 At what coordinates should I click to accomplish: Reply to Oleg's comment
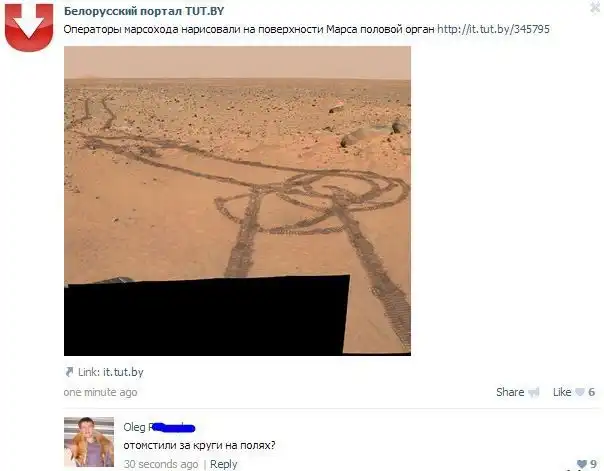click(x=223, y=464)
